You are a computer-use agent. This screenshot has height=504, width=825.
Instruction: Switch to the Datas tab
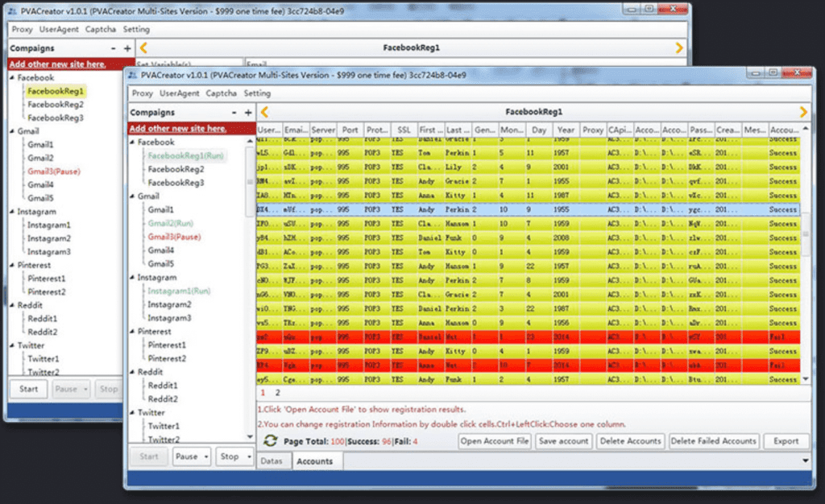272,461
